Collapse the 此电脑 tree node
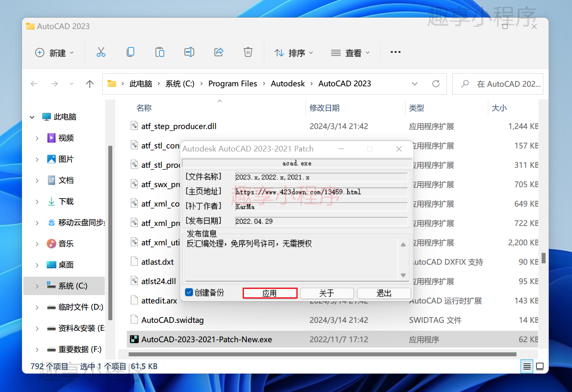 tap(32, 117)
